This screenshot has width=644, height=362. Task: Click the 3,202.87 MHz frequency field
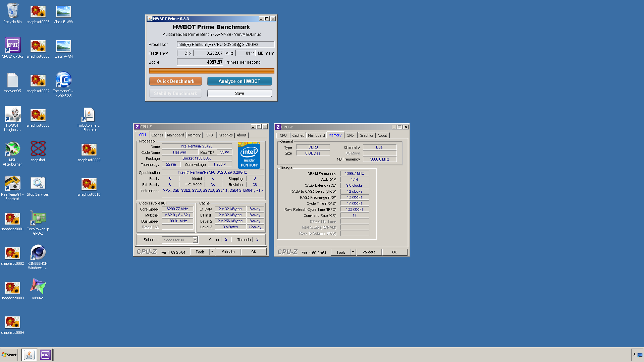(208, 53)
